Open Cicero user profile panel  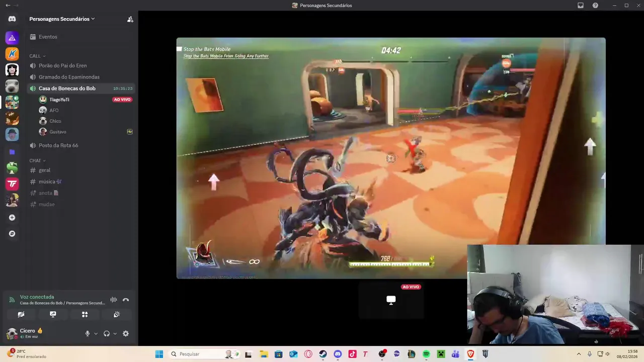click(x=30, y=333)
